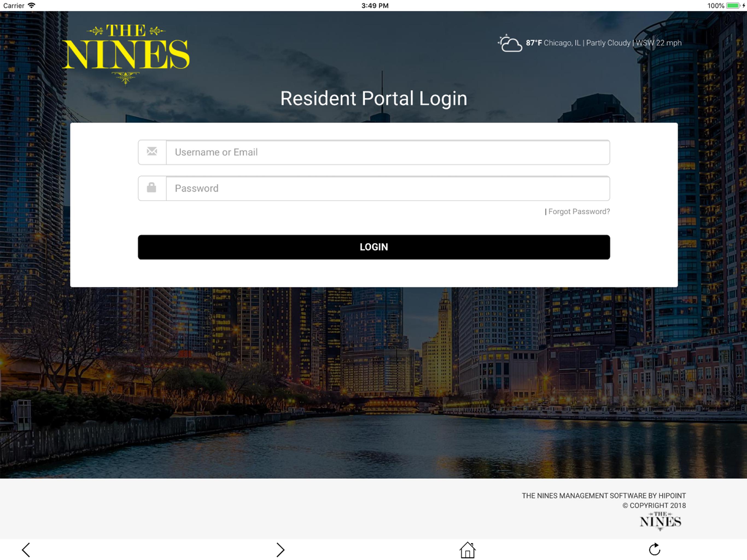
Task: Tap the partly cloudy weather icon
Action: point(510,43)
